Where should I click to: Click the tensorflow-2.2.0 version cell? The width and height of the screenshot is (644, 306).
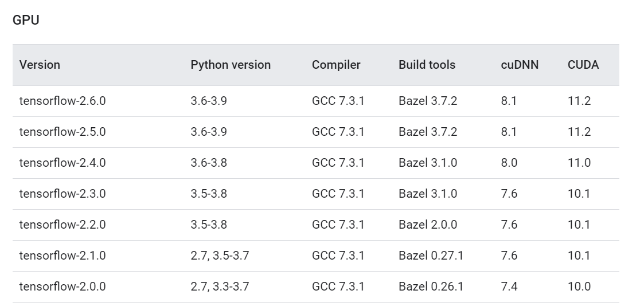pyautogui.click(x=63, y=225)
